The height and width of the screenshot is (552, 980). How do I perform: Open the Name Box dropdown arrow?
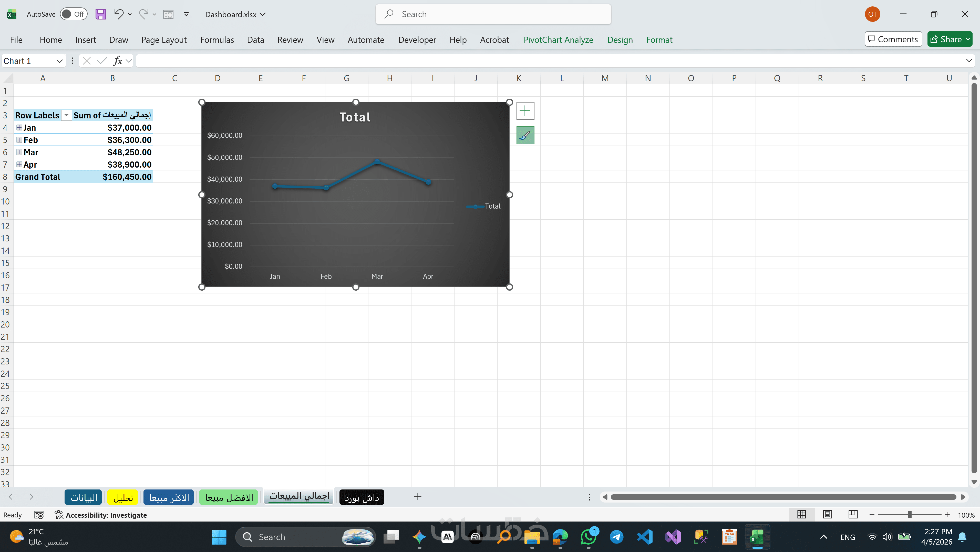pyautogui.click(x=59, y=61)
